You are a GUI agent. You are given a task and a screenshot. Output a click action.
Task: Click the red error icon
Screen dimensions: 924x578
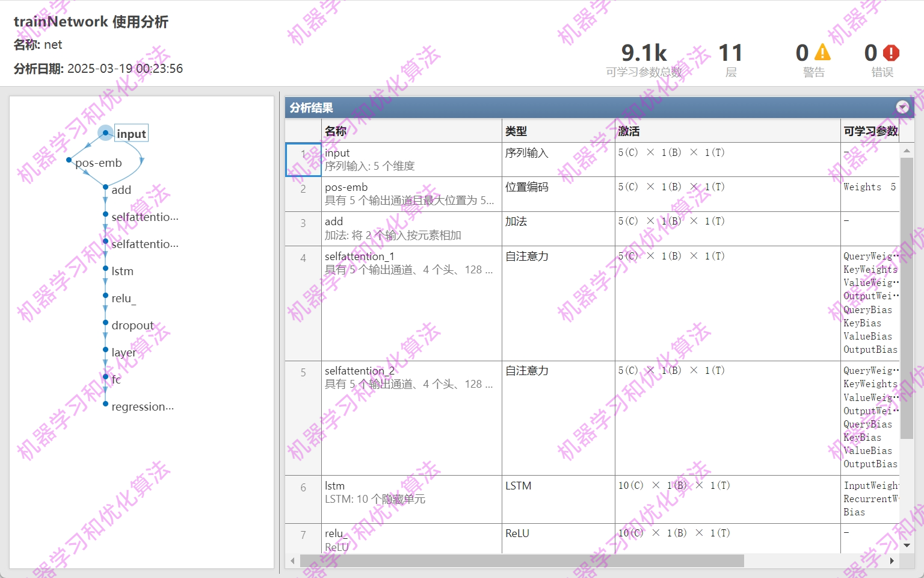pyautogui.click(x=891, y=53)
